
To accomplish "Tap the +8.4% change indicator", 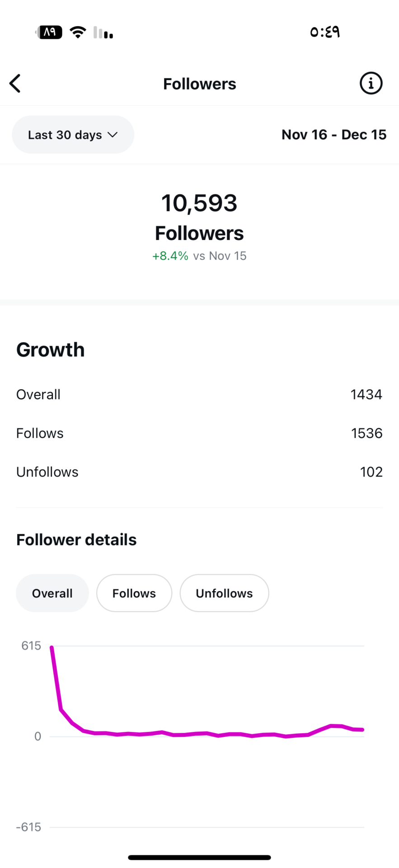I will 170,256.
